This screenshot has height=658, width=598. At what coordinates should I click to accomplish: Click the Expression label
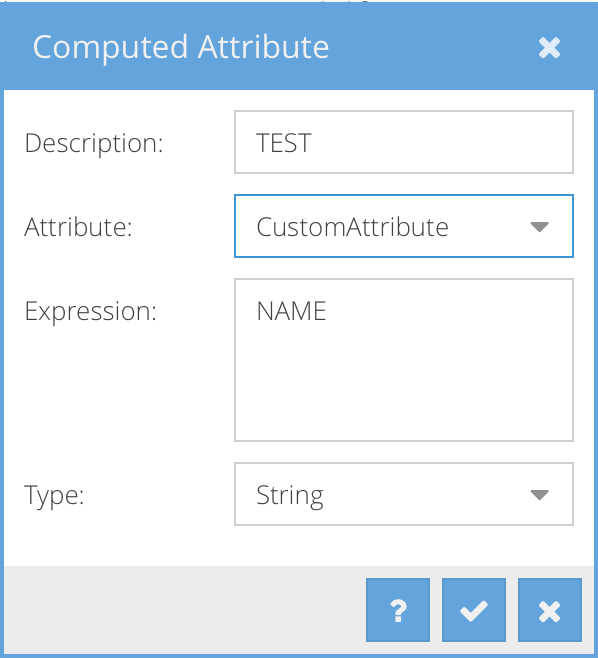tap(91, 312)
